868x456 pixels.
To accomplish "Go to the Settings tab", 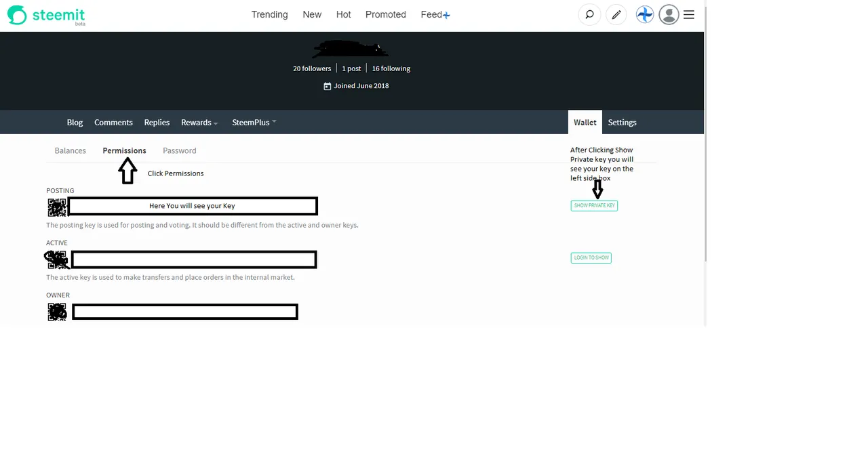I will (622, 123).
